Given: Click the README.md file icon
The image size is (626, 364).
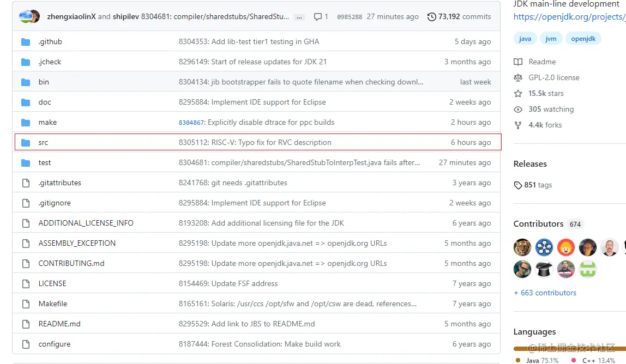Looking at the screenshot, I should 26,324.
